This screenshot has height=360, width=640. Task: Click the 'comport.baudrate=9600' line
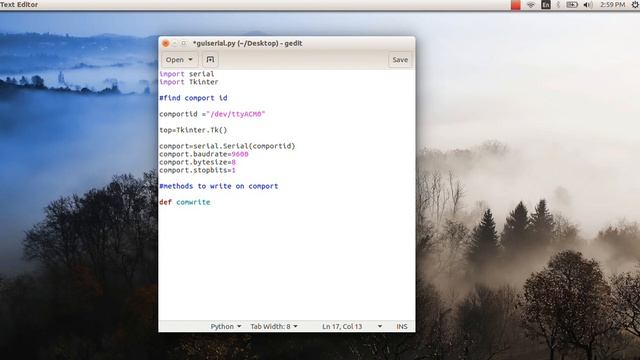(x=204, y=154)
